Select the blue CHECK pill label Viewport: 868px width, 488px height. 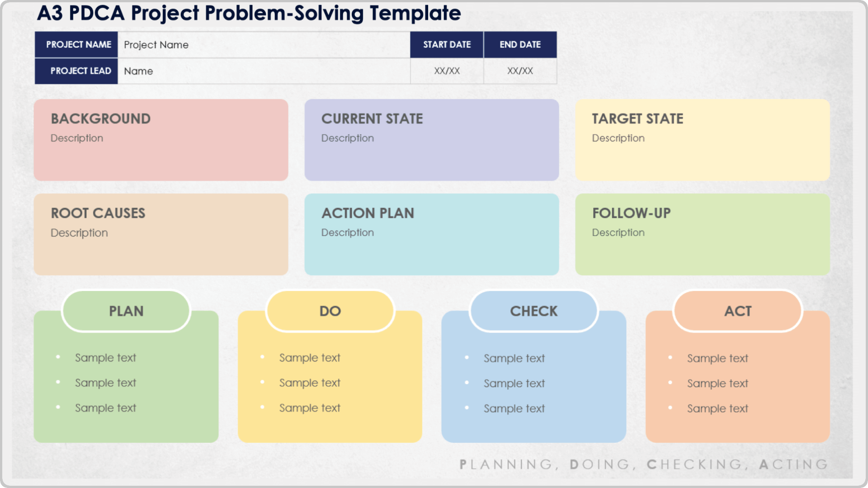(x=534, y=311)
